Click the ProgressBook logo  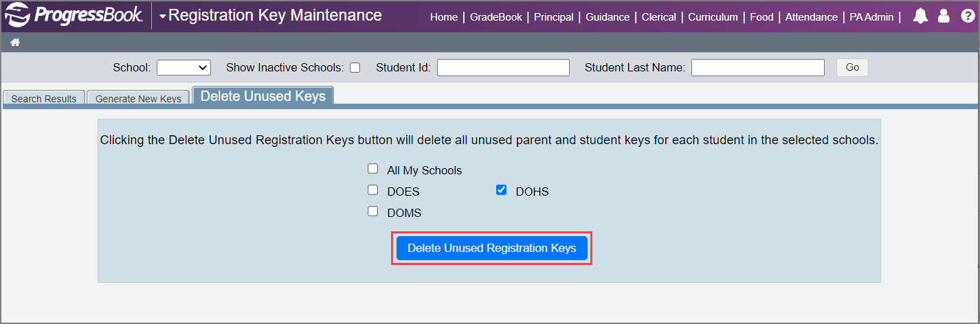(75, 15)
